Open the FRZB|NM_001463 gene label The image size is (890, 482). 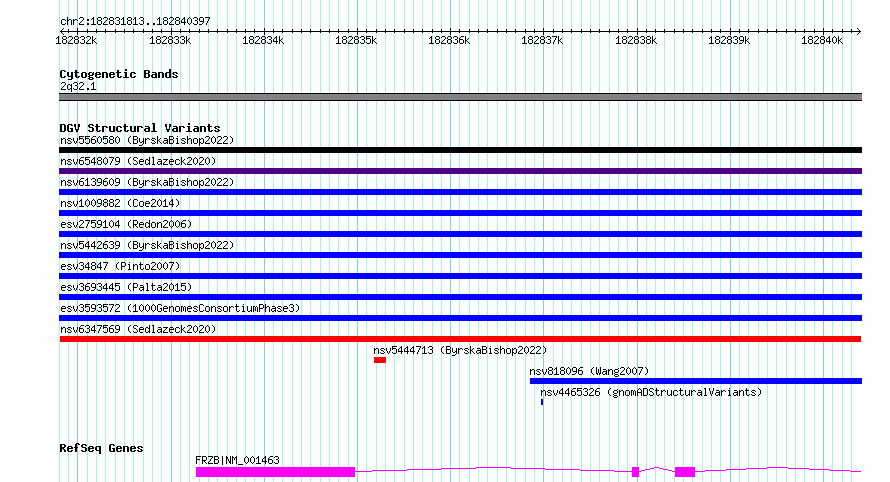coord(237,460)
